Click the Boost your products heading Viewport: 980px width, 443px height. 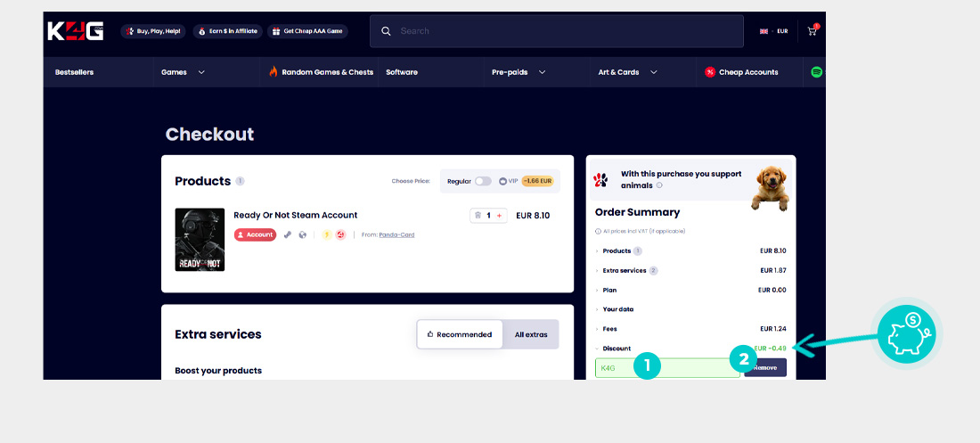point(218,371)
